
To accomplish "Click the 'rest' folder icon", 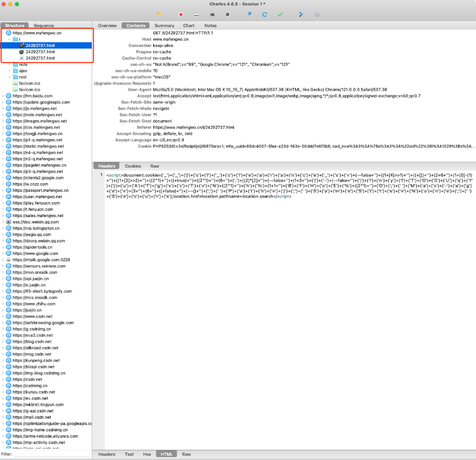I will pyautogui.click(x=15, y=77).
